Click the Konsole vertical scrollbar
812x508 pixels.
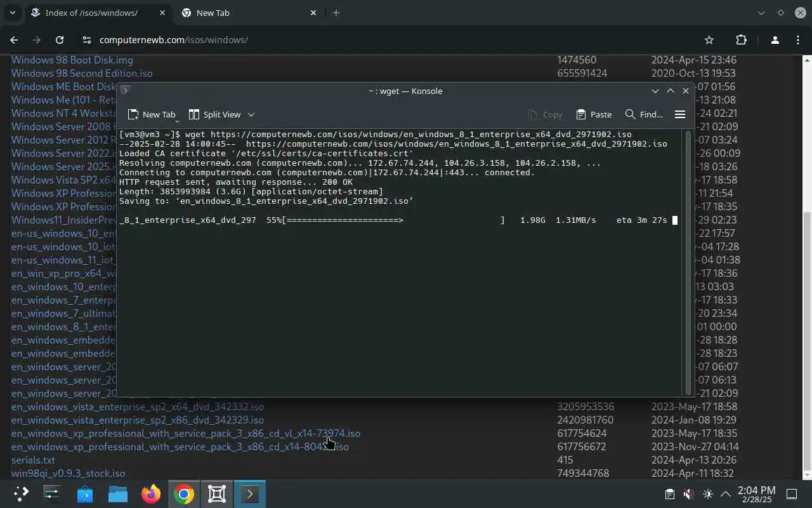coord(688,262)
